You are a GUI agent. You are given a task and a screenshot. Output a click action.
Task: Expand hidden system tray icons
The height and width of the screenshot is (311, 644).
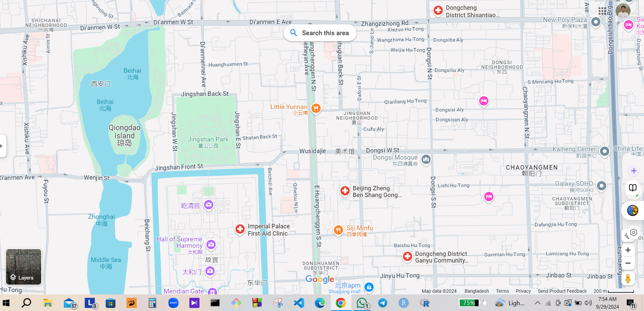(538, 303)
